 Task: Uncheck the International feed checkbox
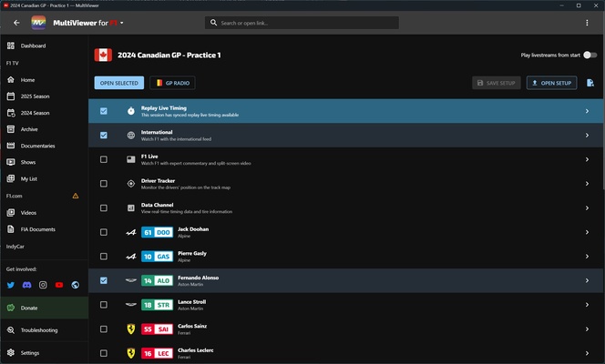(x=103, y=136)
